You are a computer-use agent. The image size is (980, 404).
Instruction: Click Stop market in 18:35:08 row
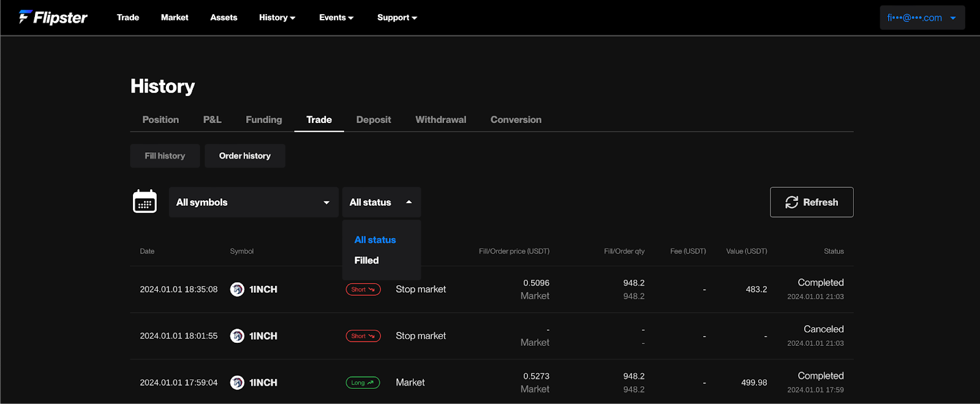pos(421,289)
